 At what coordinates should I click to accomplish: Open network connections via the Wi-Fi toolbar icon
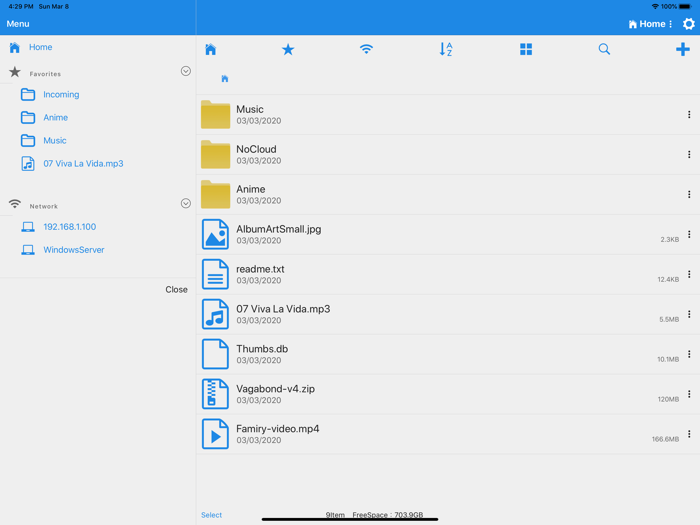click(367, 49)
